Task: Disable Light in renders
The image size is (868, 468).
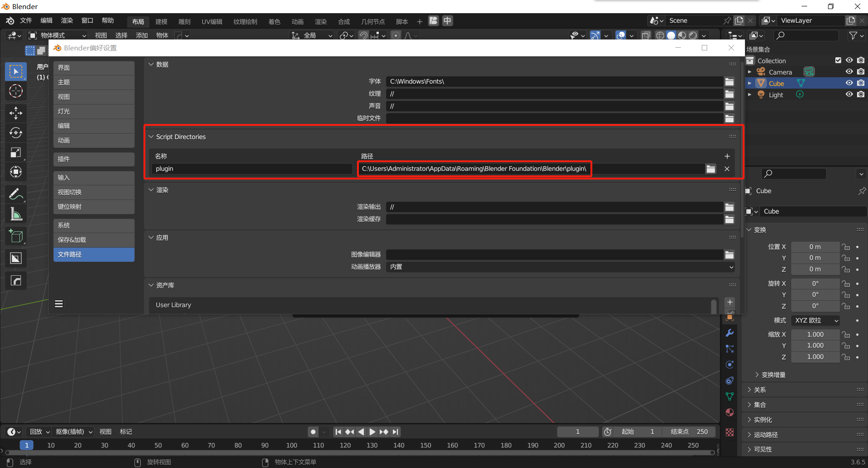Action: 861,95
